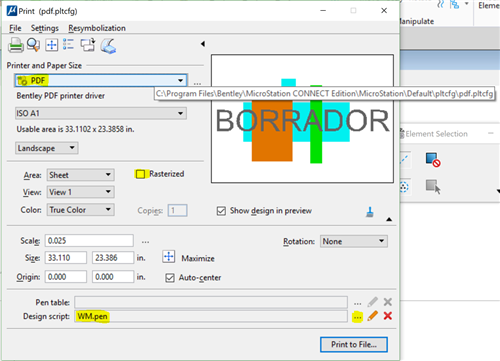
Task: Open the Rotation None dropdown
Action: [354, 241]
